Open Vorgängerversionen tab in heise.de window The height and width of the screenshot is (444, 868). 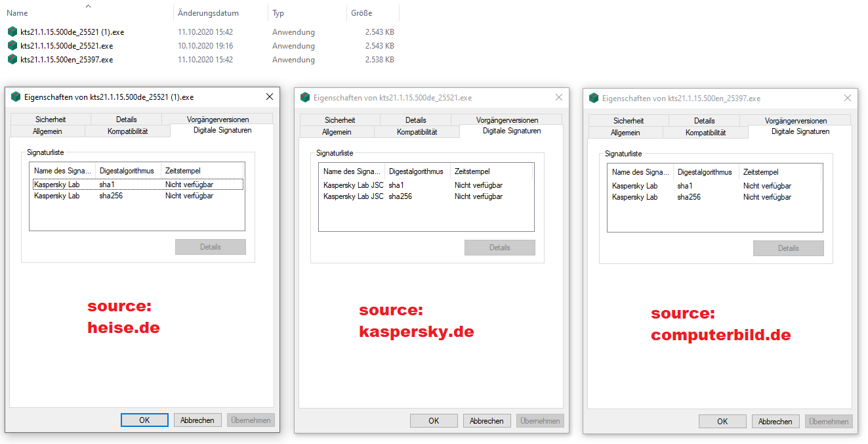[218, 120]
